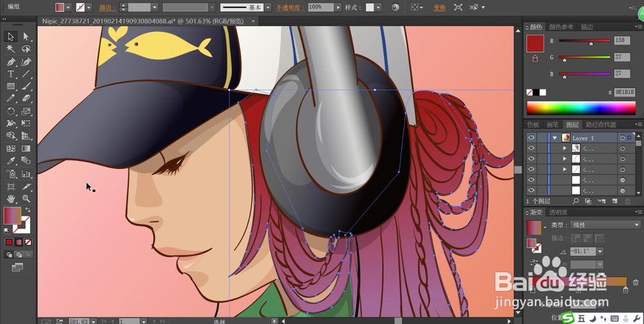Switch to 透明度 tab
Viewport: 644px width, 324px height.
(x=558, y=213)
